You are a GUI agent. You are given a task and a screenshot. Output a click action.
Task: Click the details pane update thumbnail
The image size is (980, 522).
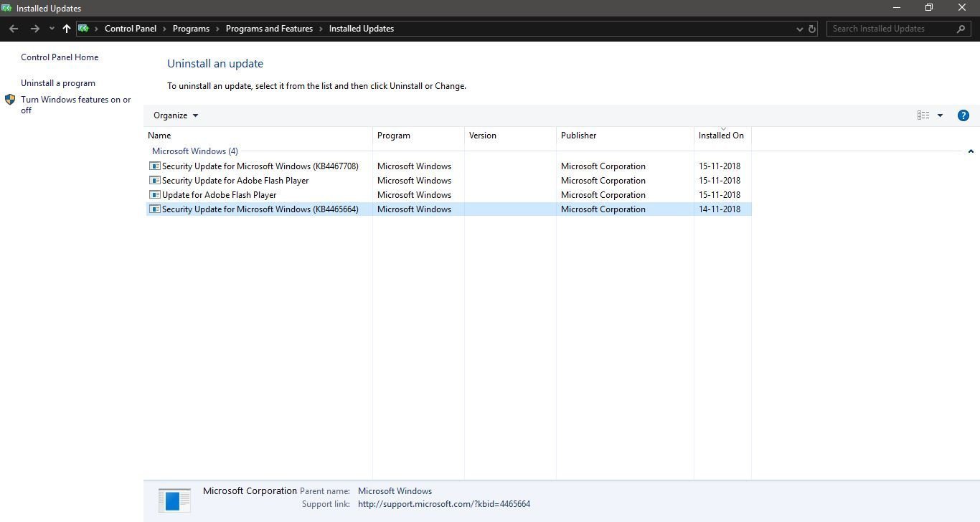[x=174, y=500]
